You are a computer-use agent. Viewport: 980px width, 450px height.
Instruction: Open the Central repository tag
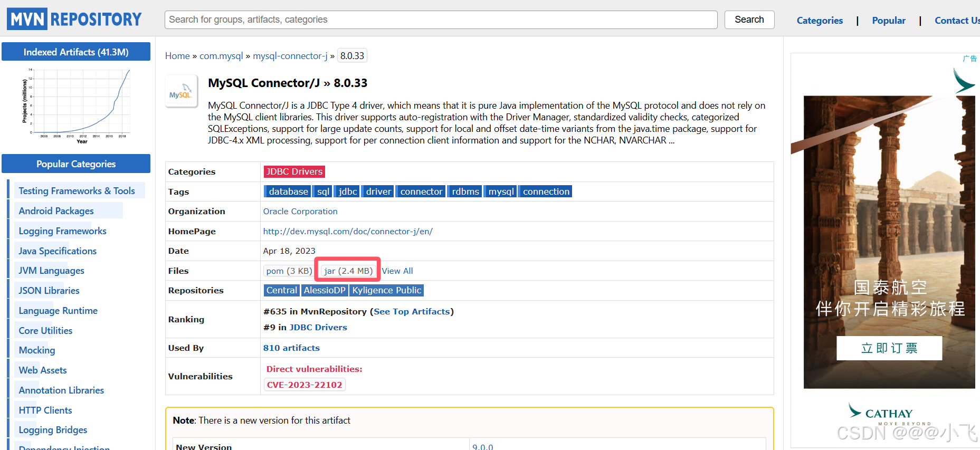281,290
